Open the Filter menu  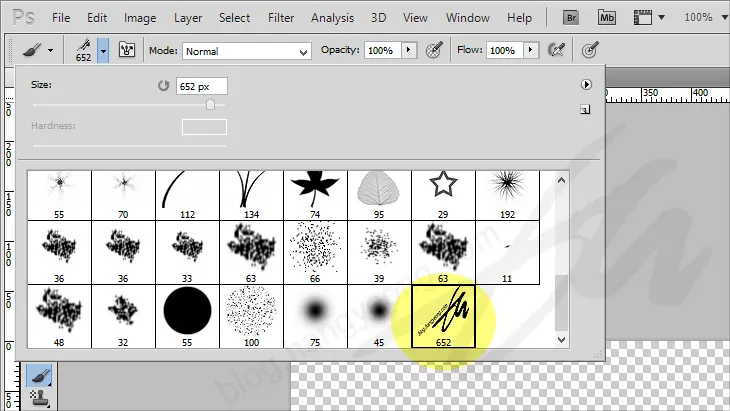(281, 18)
